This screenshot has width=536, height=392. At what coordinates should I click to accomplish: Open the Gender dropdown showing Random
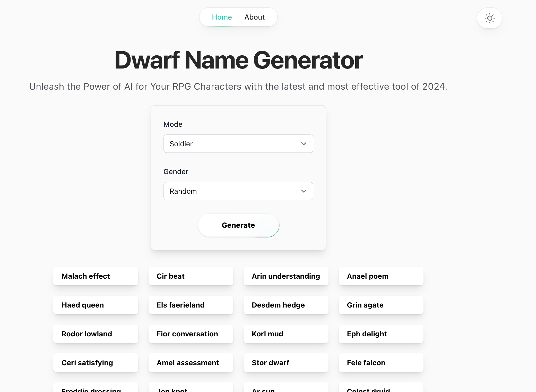pyautogui.click(x=238, y=191)
